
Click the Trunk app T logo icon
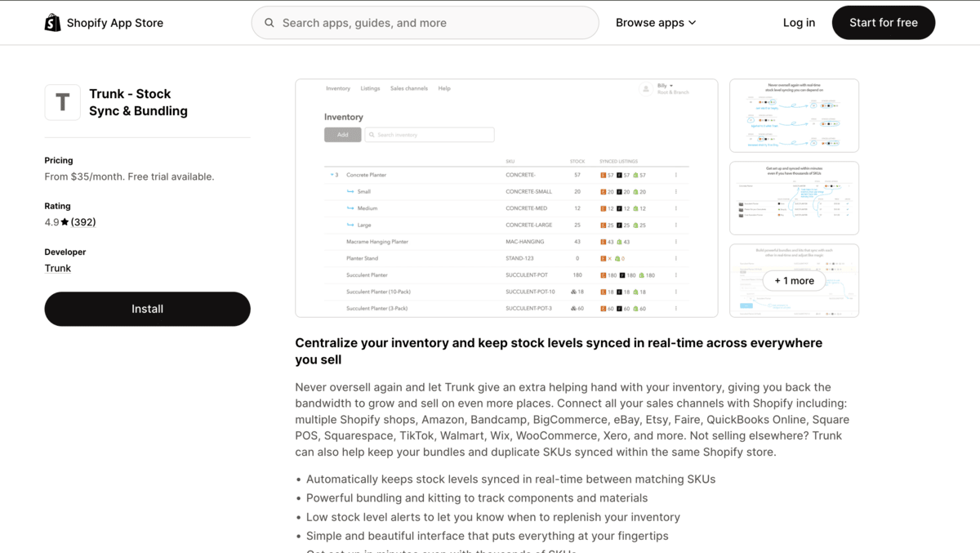tap(62, 102)
